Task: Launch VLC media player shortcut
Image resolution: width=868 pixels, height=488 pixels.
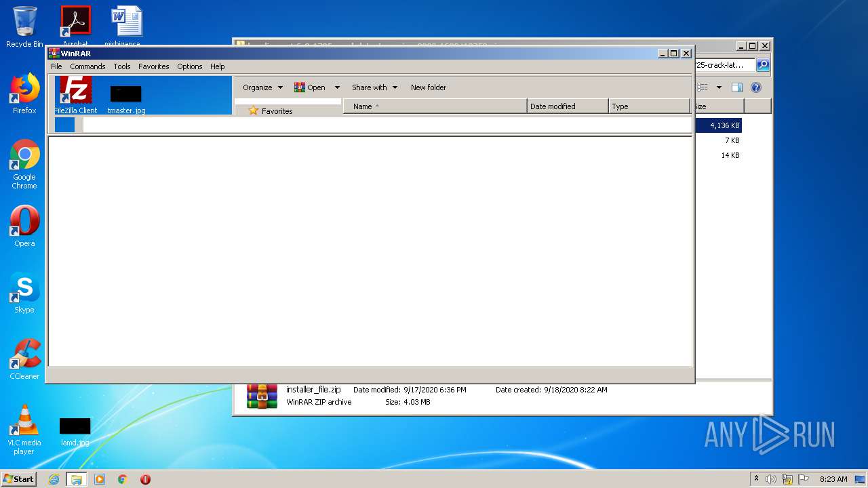Action: pos(24,430)
